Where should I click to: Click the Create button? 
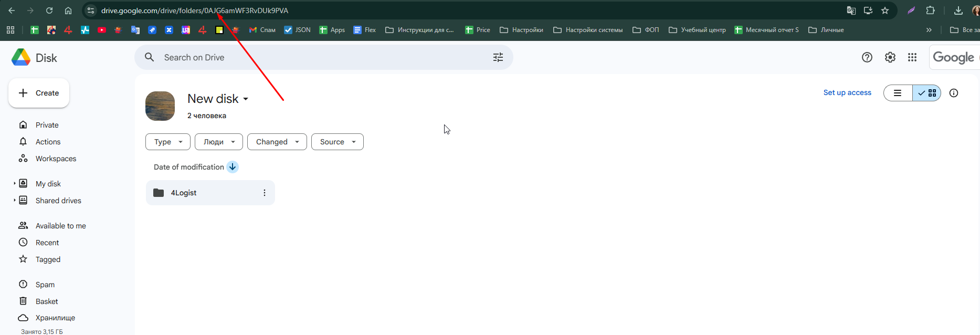tap(39, 93)
